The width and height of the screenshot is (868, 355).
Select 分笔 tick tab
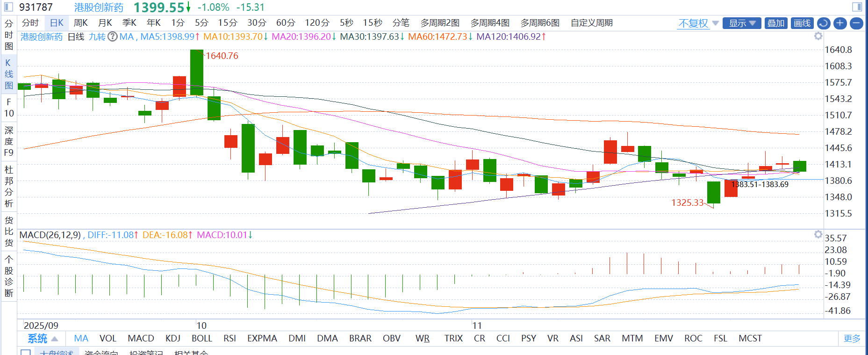(401, 23)
